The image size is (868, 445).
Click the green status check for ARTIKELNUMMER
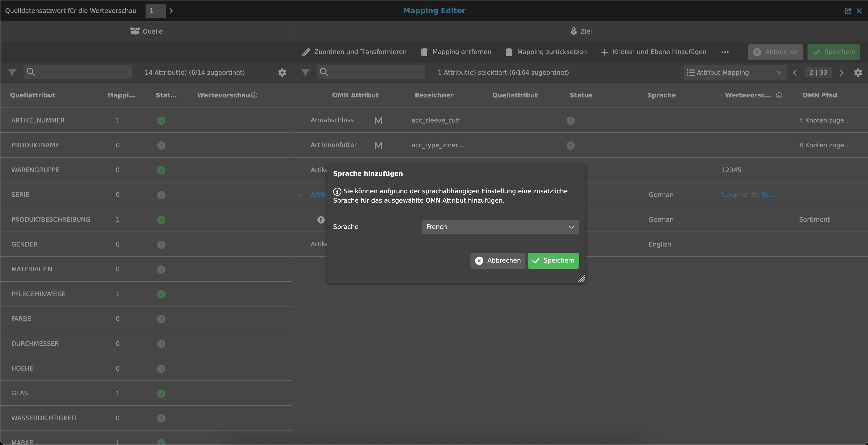pos(161,121)
